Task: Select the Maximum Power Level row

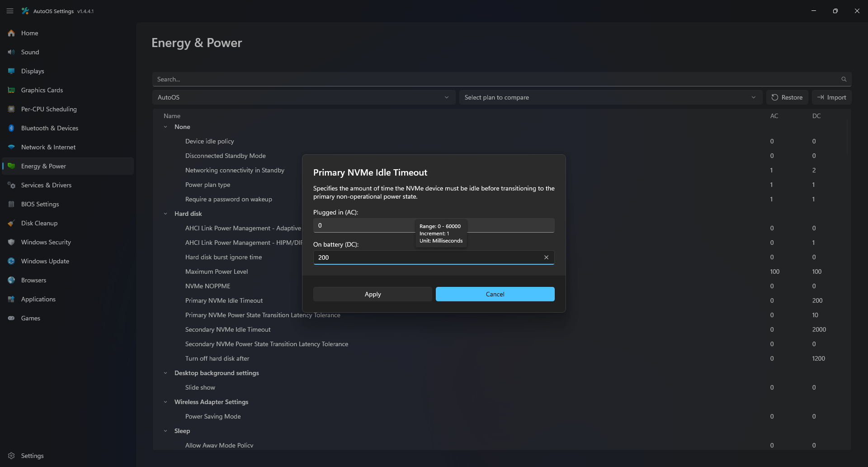Action: click(x=502, y=272)
